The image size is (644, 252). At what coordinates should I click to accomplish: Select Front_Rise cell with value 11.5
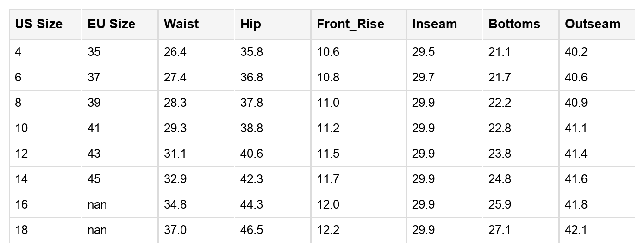coord(328,154)
